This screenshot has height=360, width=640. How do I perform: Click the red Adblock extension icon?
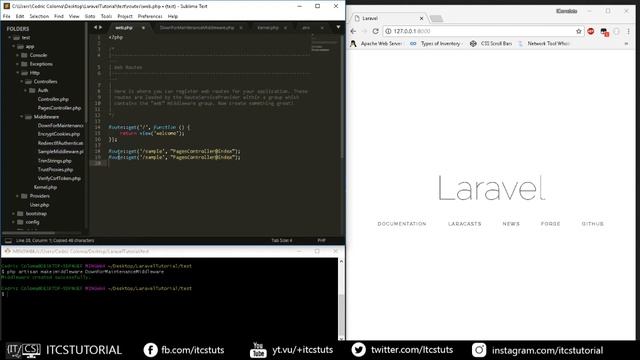click(591, 31)
